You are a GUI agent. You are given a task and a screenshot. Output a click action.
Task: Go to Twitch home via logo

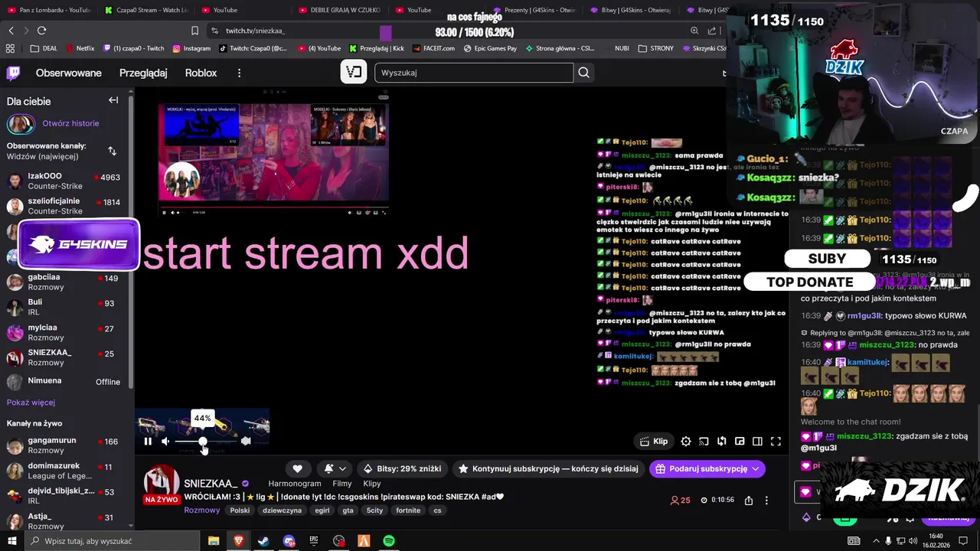[13, 73]
